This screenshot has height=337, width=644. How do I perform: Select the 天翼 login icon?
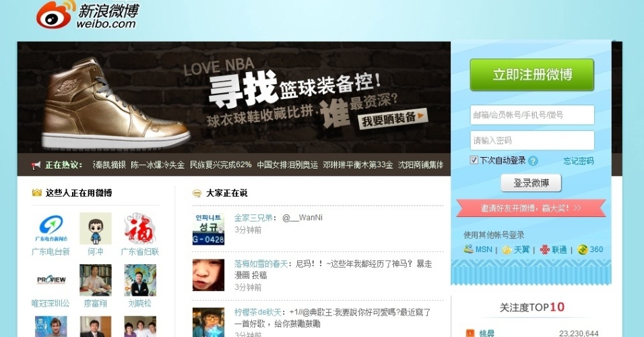point(507,249)
